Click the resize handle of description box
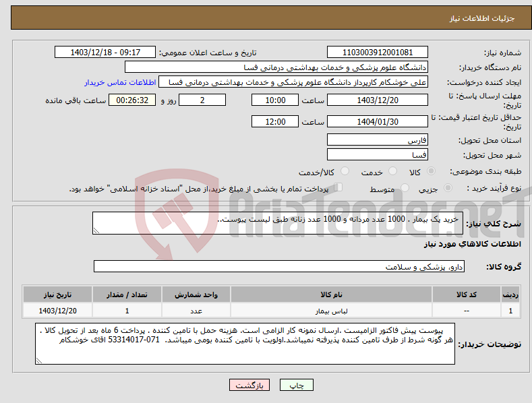Screen dimensions: 532x403 point(96,231)
